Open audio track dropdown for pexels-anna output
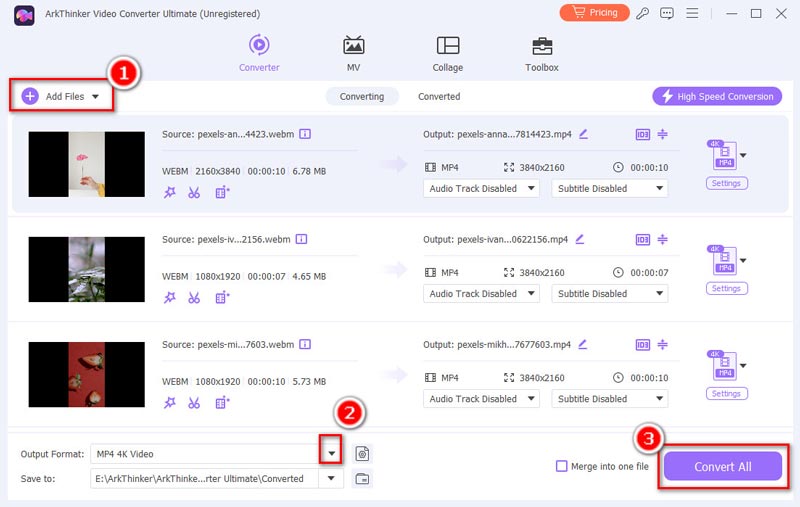The height and width of the screenshot is (507, 800). click(x=481, y=188)
